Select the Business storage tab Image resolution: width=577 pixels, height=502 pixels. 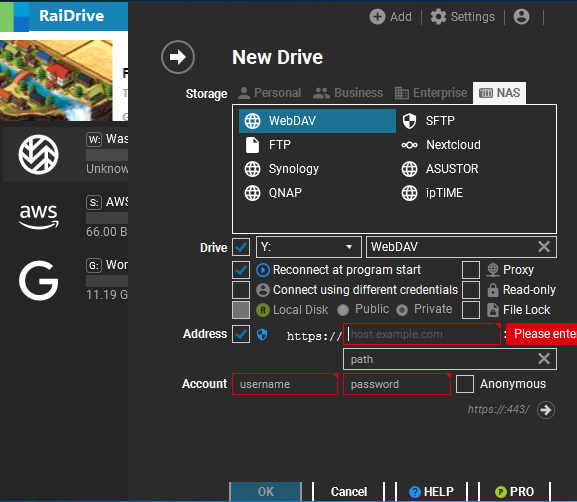348,93
